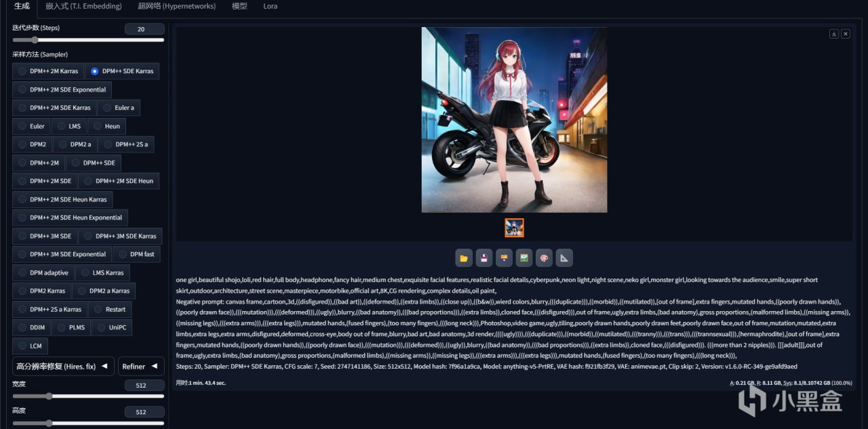Choose the DPM2 sampler

pyautogui.click(x=32, y=144)
